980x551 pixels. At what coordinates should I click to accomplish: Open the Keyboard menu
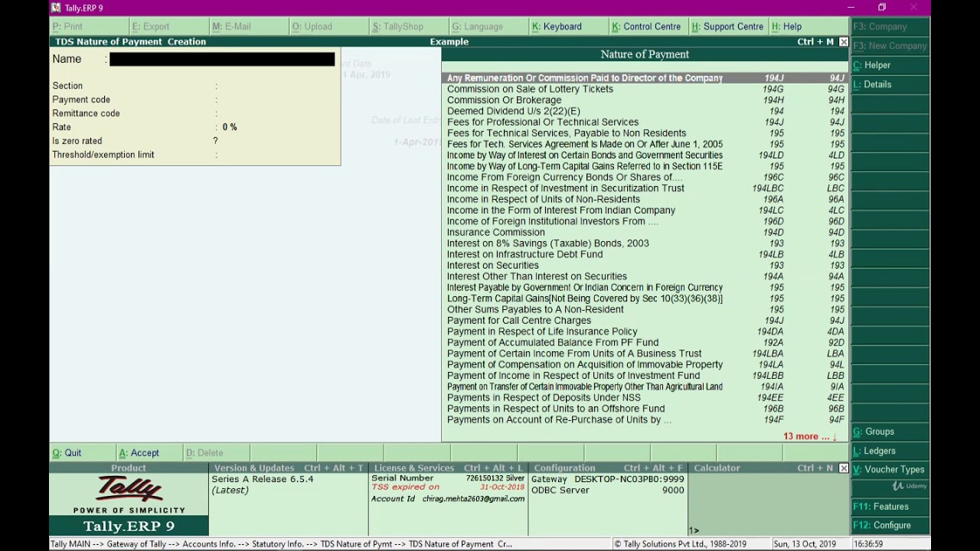click(x=557, y=27)
